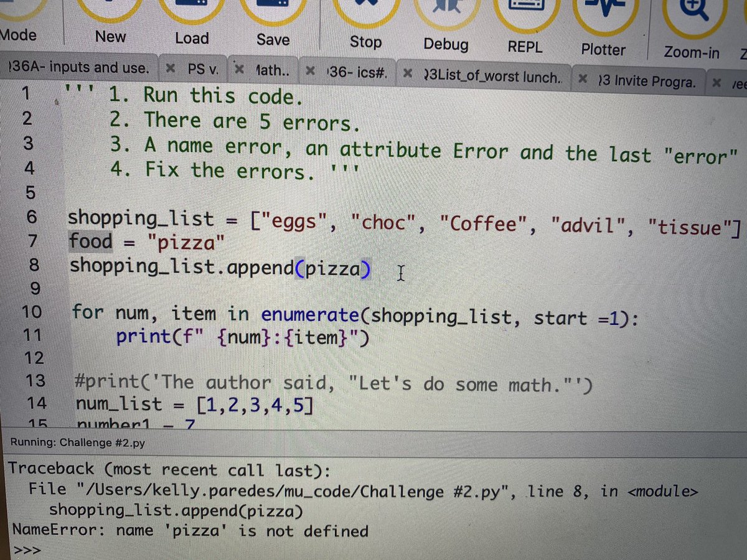Open the '3List_of_worst lunch..' tab

pyautogui.click(x=492, y=77)
